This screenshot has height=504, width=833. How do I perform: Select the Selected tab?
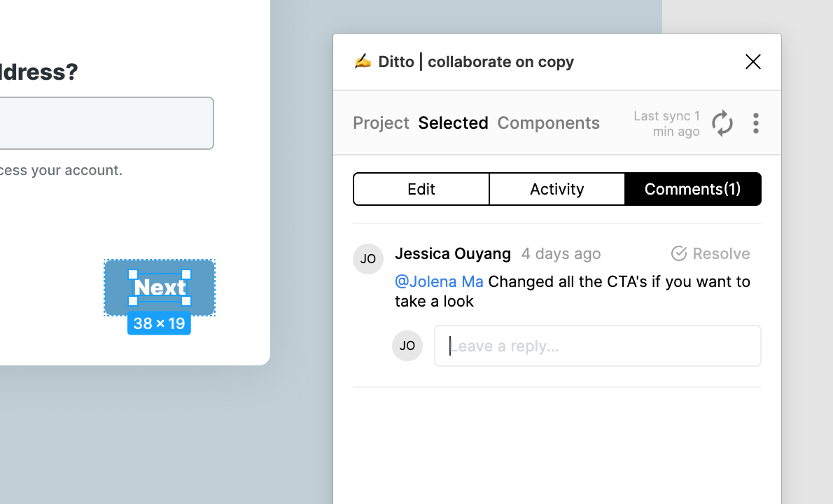click(x=453, y=123)
